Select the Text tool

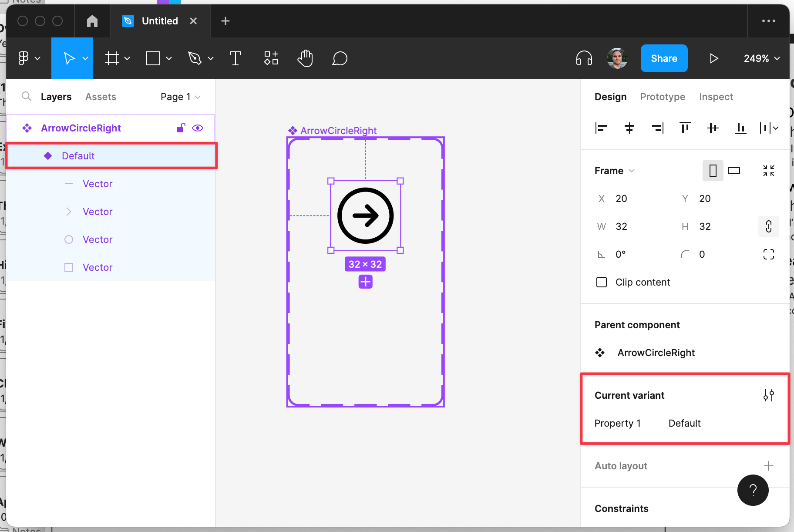click(236, 58)
